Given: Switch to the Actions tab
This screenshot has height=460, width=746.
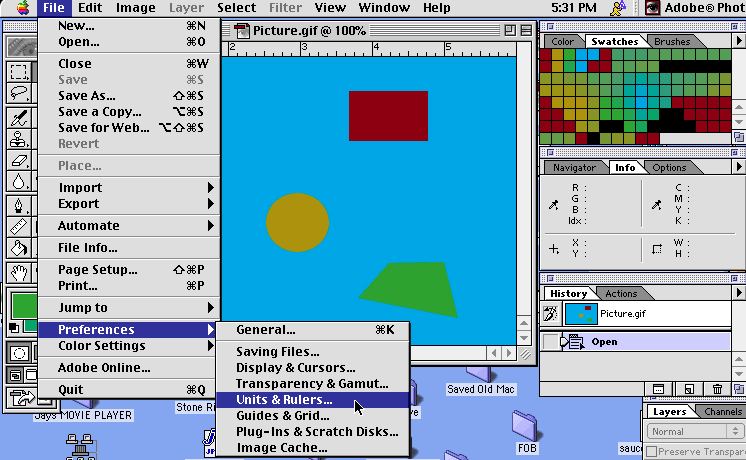Looking at the screenshot, I should (621, 294).
